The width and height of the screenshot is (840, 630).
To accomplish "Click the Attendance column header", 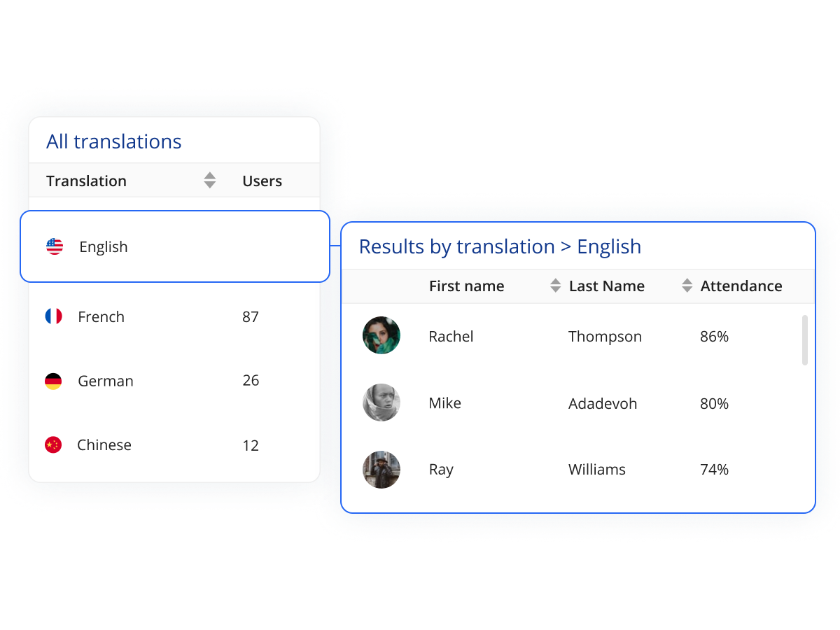I will (741, 286).
